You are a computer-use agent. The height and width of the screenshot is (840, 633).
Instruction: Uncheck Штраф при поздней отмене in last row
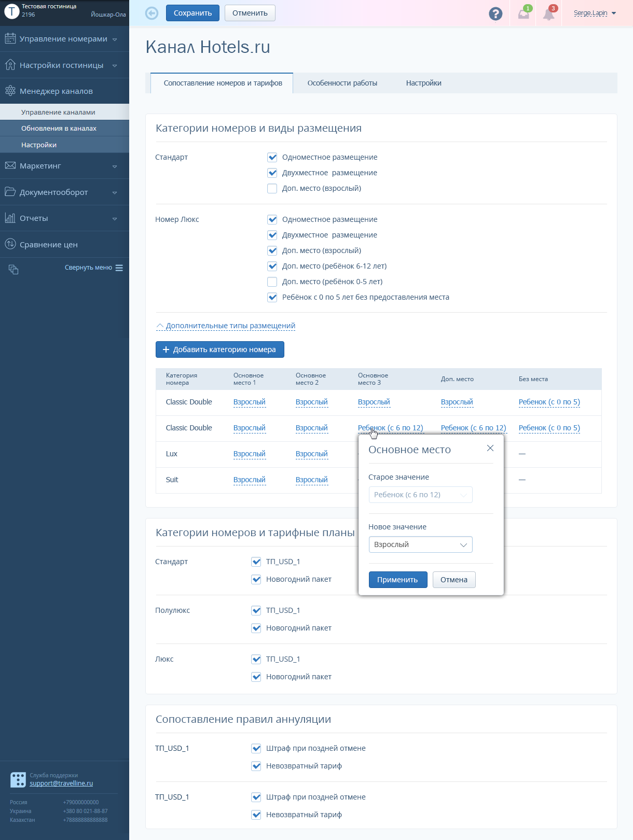(256, 797)
